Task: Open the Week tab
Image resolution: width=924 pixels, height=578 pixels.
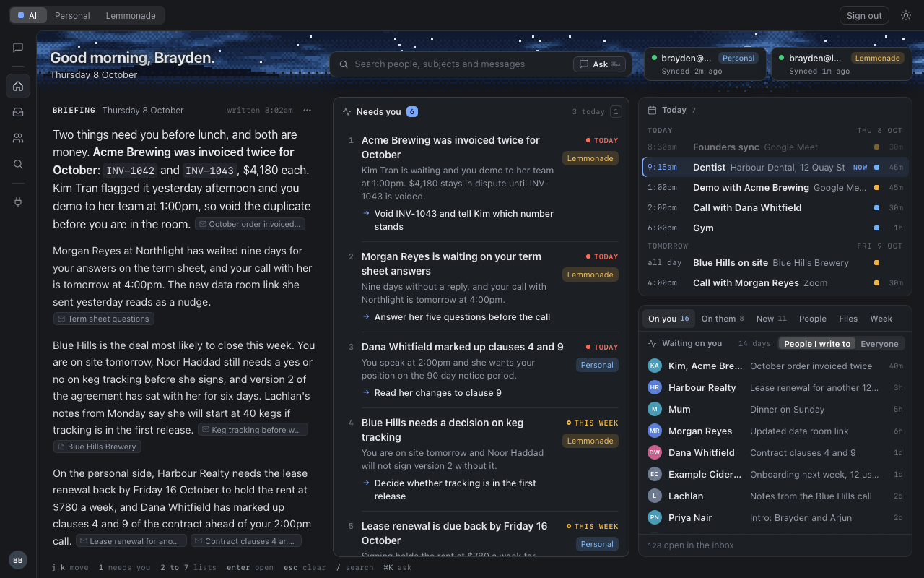Action: (x=881, y=319)
